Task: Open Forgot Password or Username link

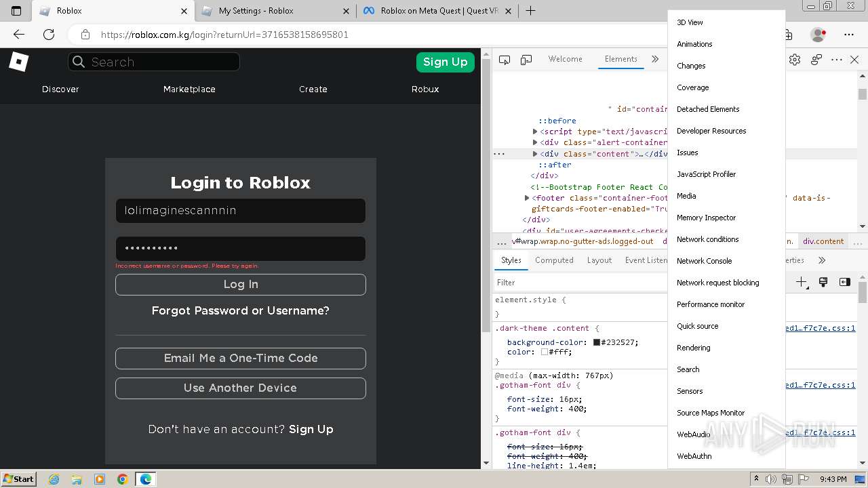Action: (241, 311)
